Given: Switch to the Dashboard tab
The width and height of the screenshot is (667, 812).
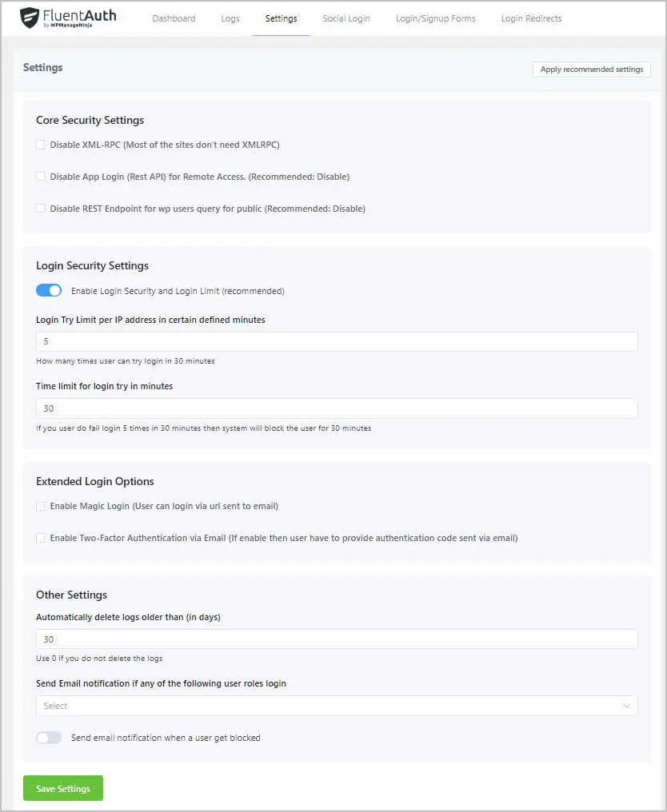Looking at the screenshot, I should [x=174, y=18].
